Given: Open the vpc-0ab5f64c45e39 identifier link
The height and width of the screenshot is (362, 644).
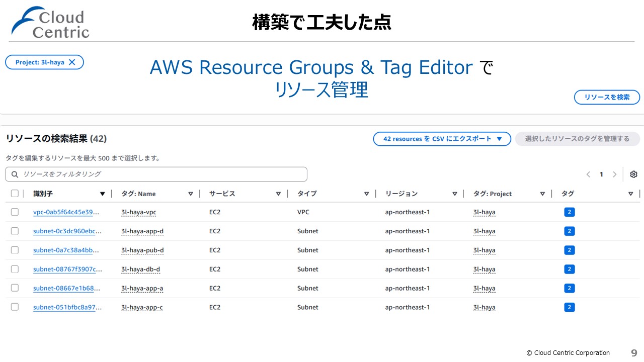Looking at the screenshot, I should point(66,212).
